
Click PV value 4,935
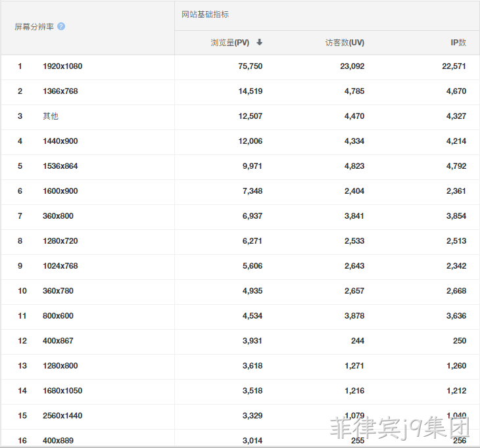click(x=252, y=291)
